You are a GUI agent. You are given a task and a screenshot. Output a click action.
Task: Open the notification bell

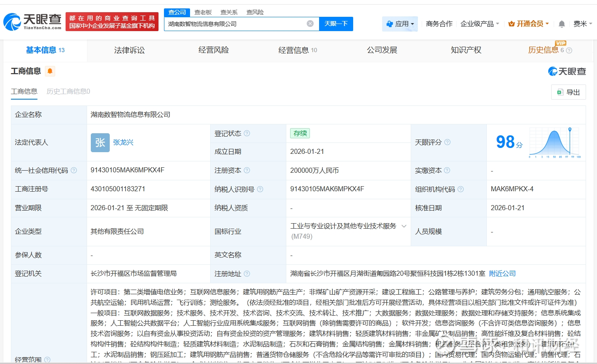tap(562, 24)
